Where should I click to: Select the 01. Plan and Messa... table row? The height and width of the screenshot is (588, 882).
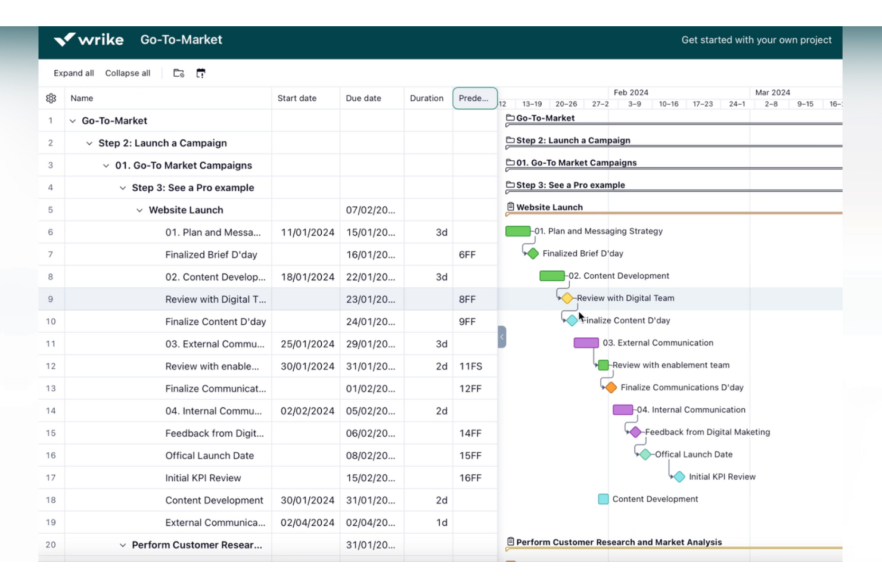[268, 232]
